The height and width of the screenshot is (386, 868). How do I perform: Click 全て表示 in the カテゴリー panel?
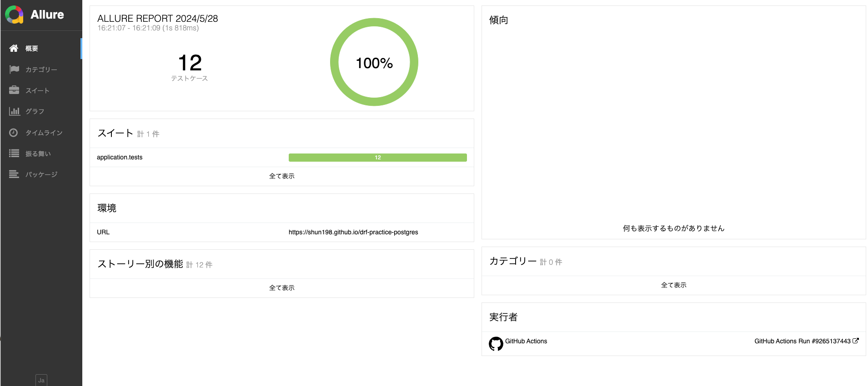click(673, 285)
